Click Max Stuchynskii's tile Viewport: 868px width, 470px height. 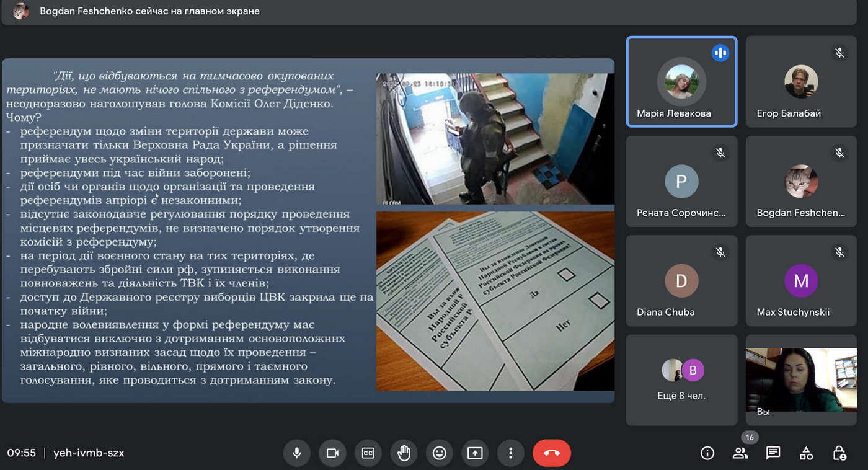[x=800, y=281]
